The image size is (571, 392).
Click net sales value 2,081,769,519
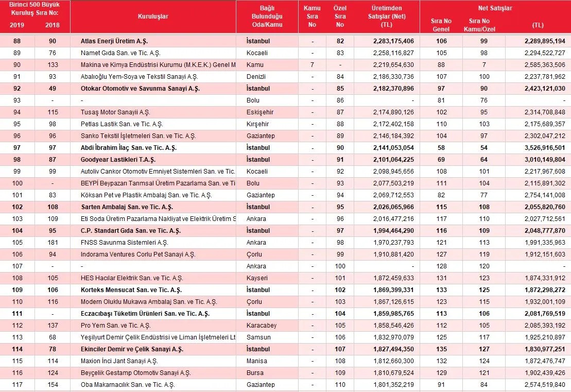[545, 314]
